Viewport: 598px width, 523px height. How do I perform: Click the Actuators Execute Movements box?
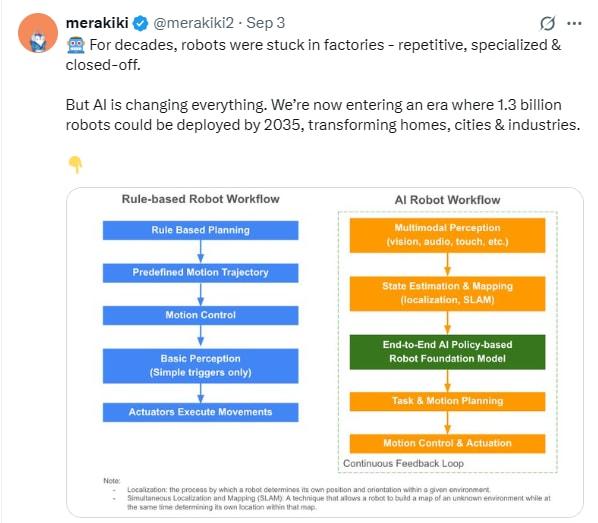tap(201, 412)
